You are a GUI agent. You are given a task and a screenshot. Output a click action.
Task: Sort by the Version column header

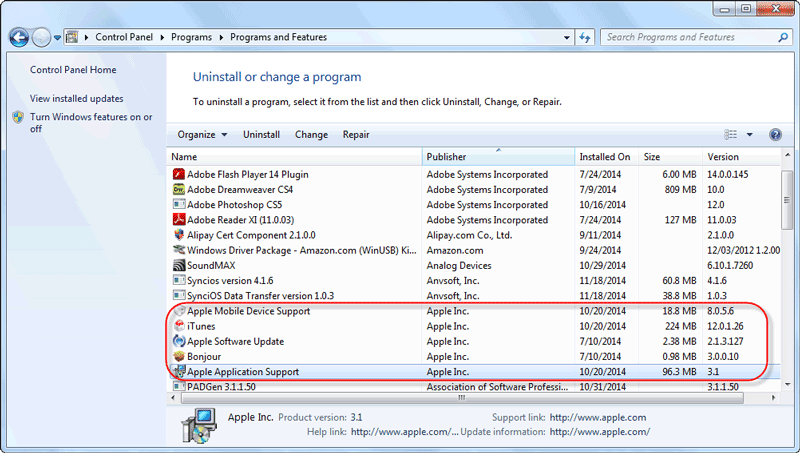click(x=741, y=157)
